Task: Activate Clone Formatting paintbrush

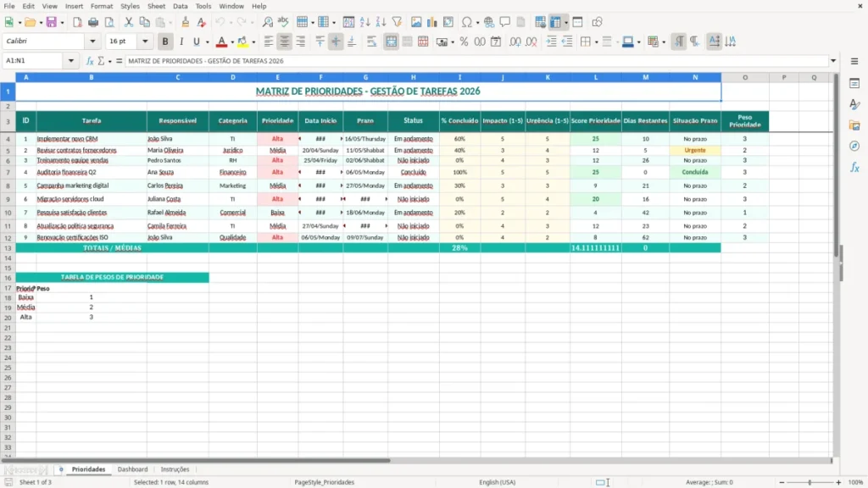Action: pyautogui.click(x=186, y=22)
